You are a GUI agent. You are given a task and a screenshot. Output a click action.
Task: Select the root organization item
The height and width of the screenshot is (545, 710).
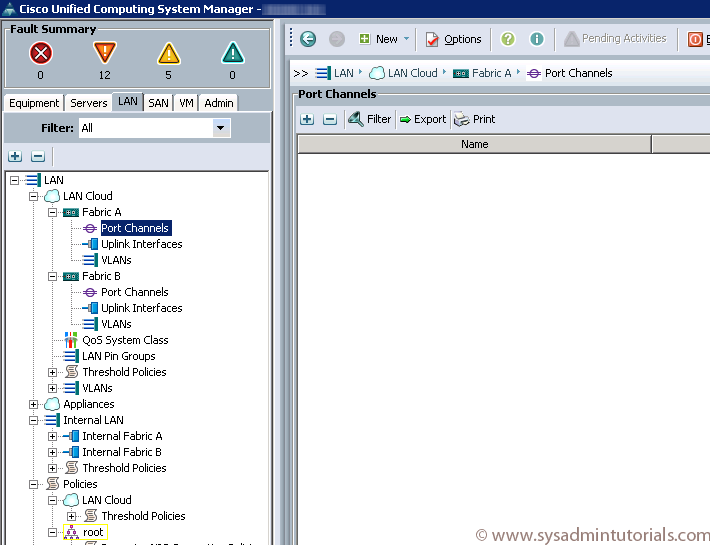[93, 532]
